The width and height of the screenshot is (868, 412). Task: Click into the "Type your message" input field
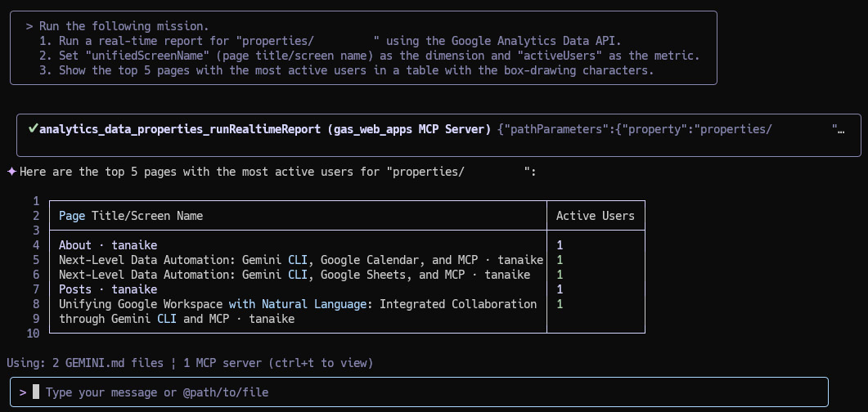tap(419, 392)
